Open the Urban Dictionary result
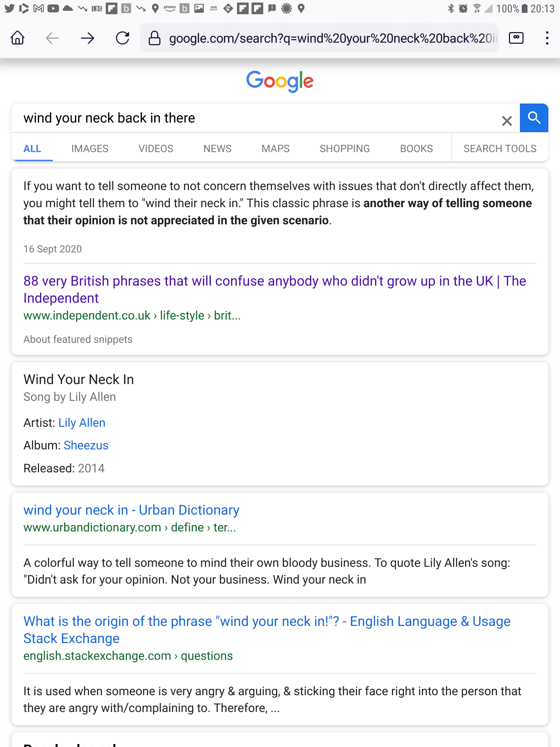560x747 pixels. (131, 510)
